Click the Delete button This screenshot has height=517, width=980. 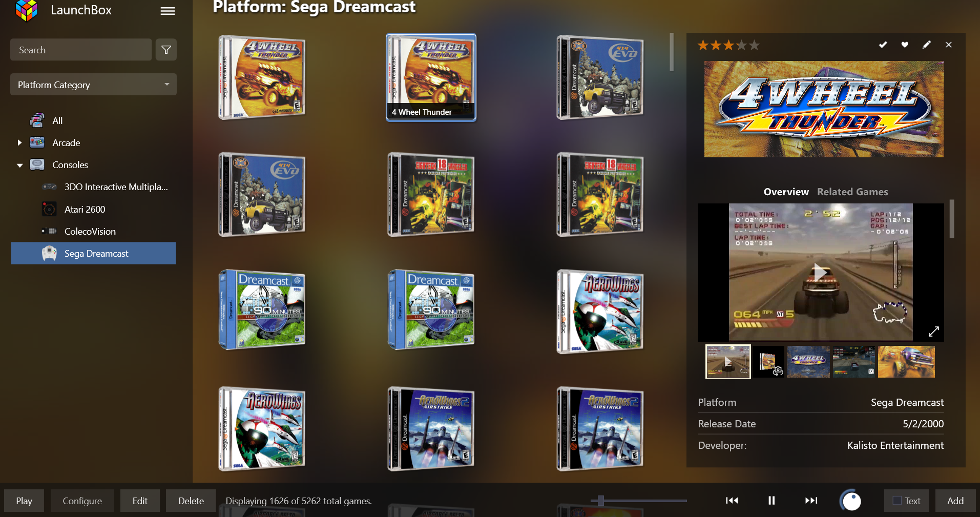click(191, 501)
